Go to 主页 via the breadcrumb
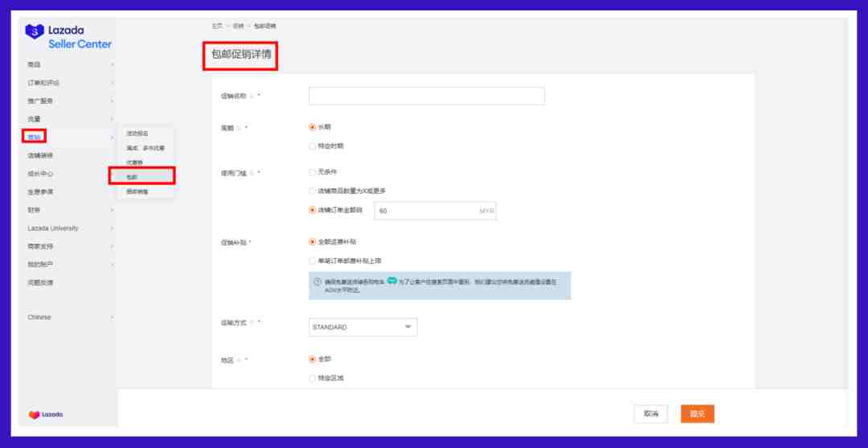Screen dimensions: 868x448 click(217, 26)
